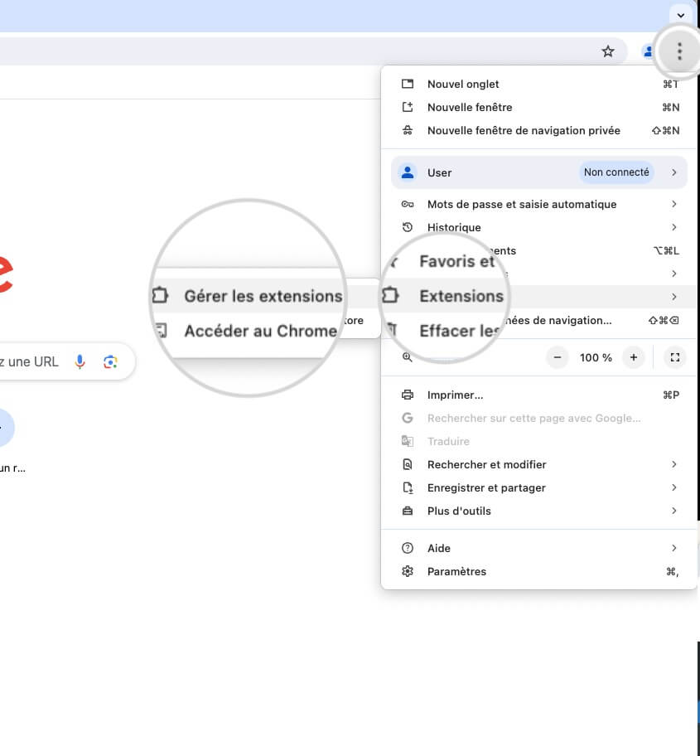Increase zoom with the plus button
This screenshot has width=700, height=756.
tap(634, 357)
